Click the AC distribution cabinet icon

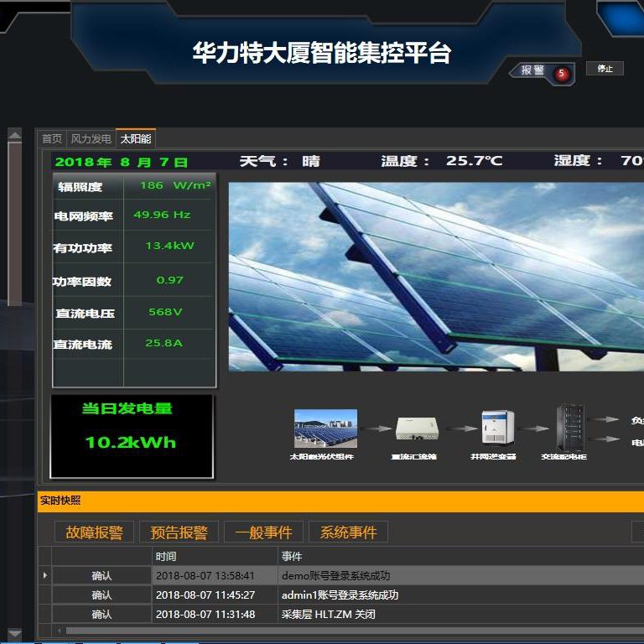[570, 428]
